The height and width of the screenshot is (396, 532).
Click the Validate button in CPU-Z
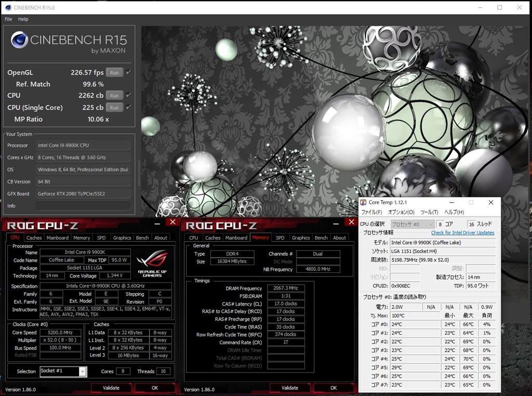tap(111, 388)
